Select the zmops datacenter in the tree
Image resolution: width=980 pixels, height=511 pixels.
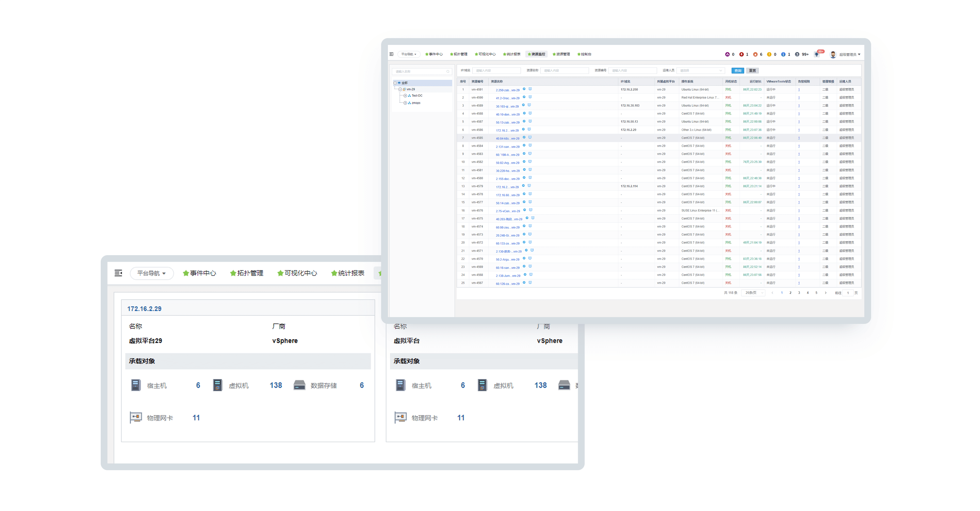(416, 103)
